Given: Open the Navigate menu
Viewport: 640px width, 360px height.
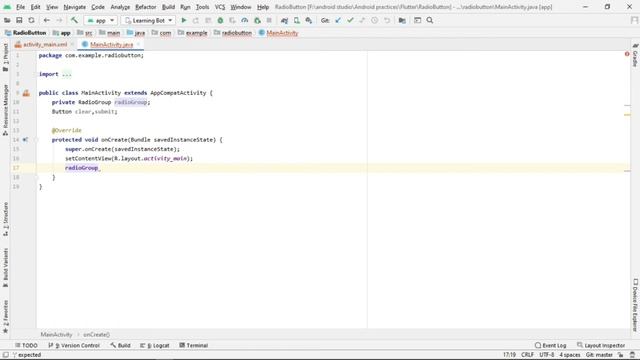Looking at the screenshot, I should (75, 7).
